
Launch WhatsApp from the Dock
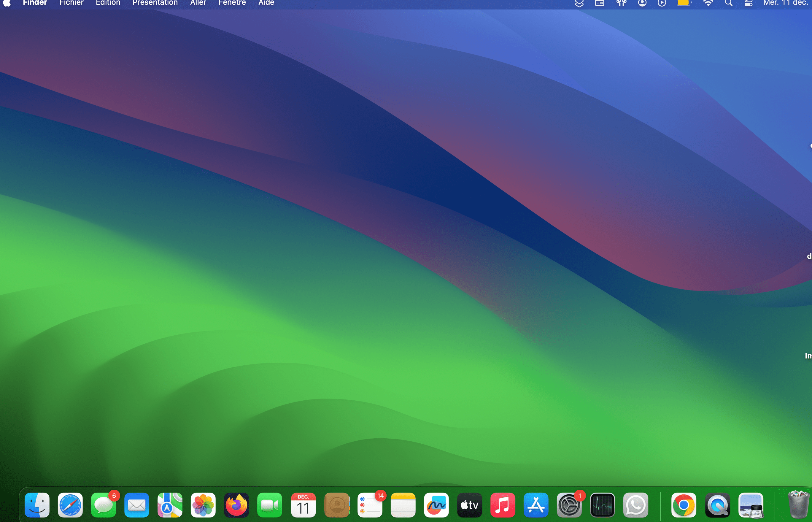click(x=636, y=505)
